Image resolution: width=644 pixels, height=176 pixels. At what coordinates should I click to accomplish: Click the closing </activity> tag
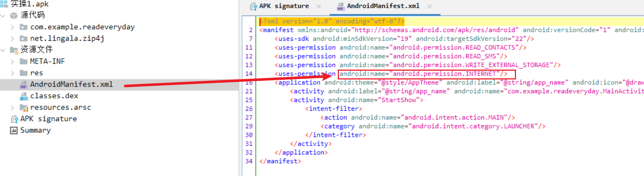(x=311, y=144)
